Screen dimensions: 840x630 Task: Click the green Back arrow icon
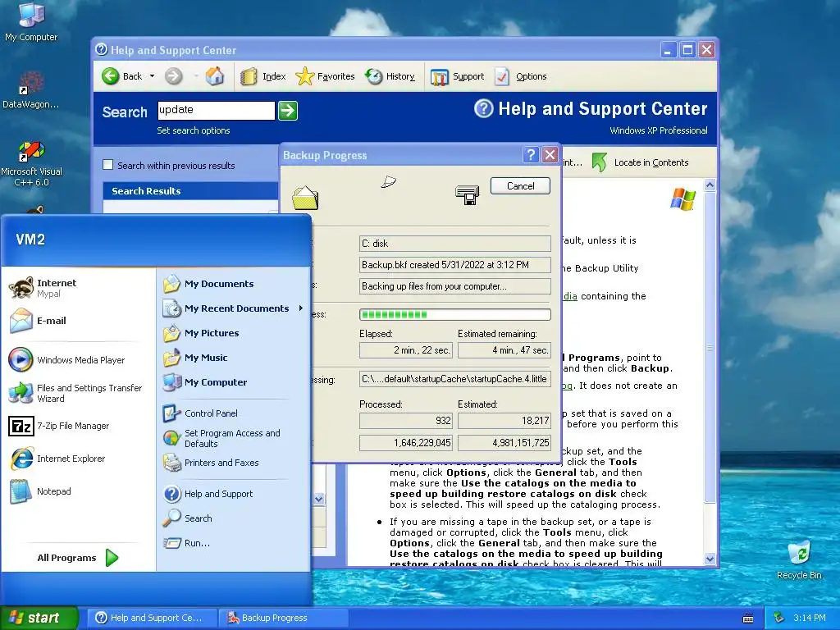(111, 76)
